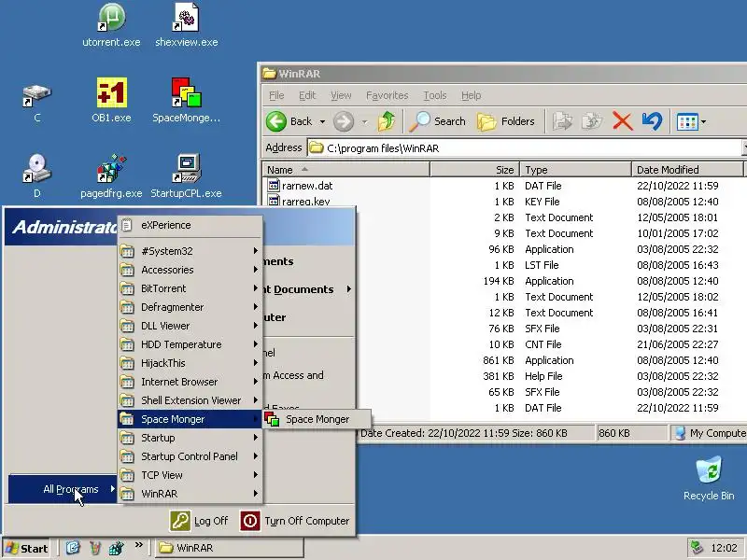Click the Copy To toolbar icon

(x=592, y=121)
